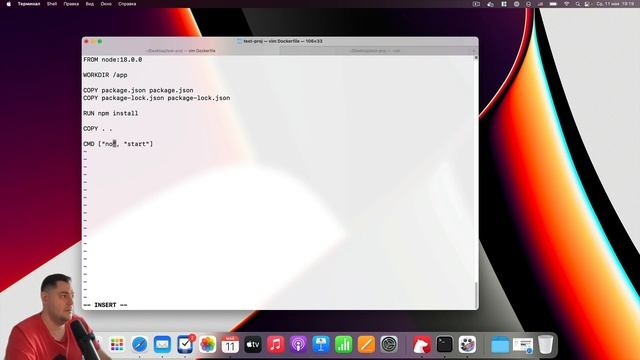Viewport: 640px width, 360px height.
Task: Click the battery icon in the menu bar
Action: click(553, 4)
